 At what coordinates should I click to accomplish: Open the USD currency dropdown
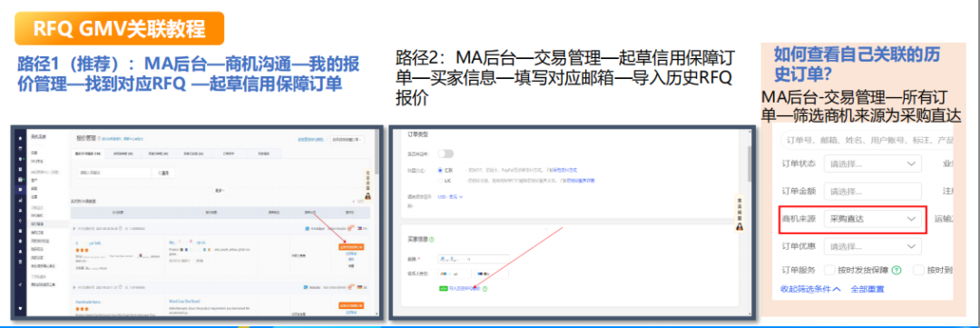(450, 196)
